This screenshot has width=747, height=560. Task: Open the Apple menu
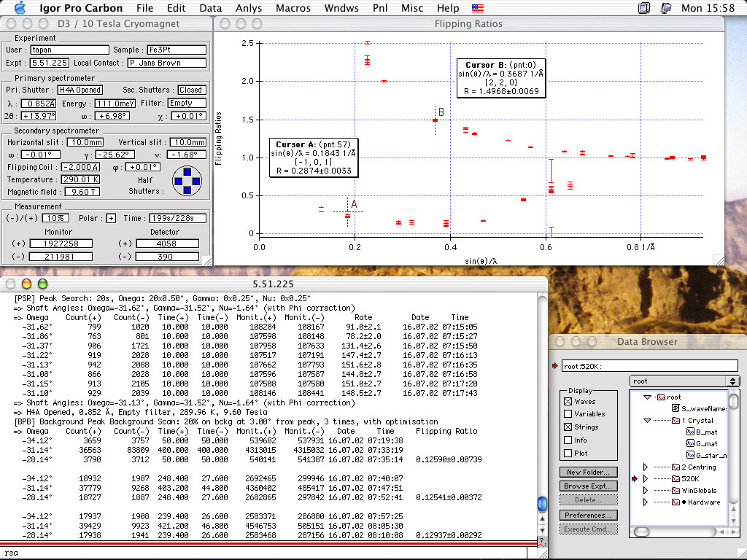[20, 7]
